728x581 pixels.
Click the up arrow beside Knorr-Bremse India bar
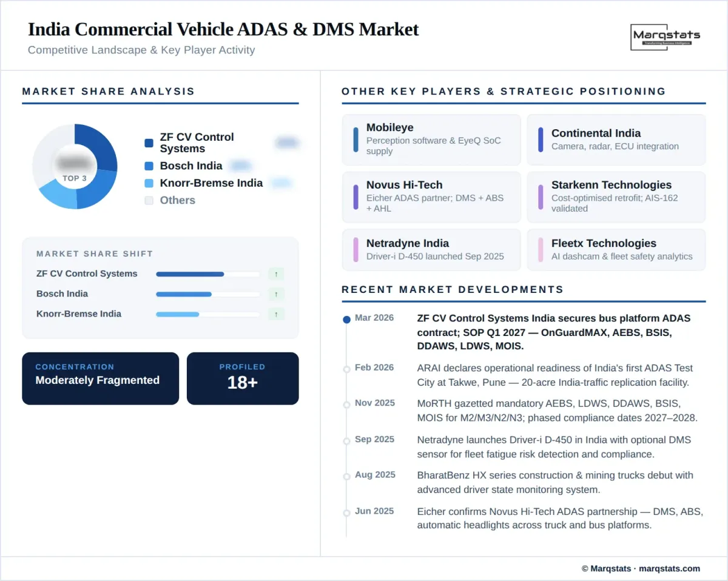click(276, 314)
